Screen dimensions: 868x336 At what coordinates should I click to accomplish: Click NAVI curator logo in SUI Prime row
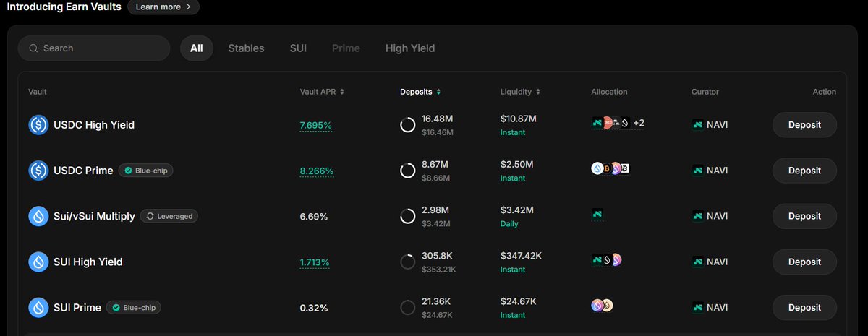[697, 307]
